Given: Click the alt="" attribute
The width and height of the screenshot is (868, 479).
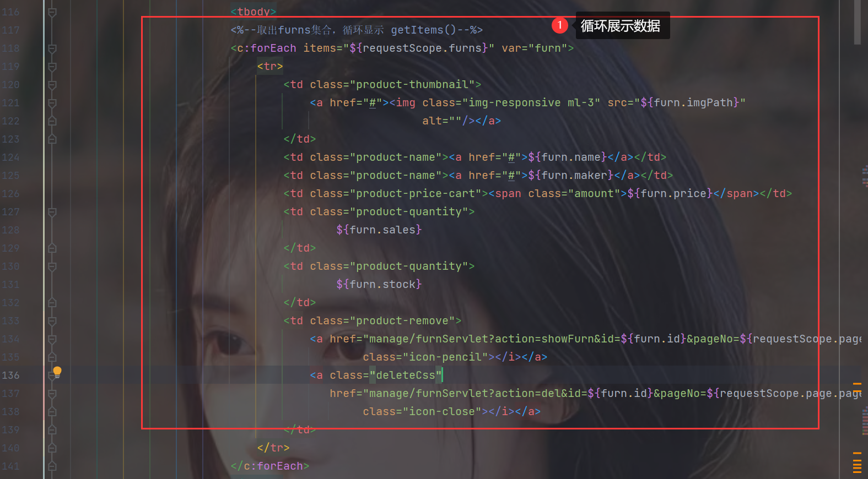Looking at the screenshot, I should point(442,121).
